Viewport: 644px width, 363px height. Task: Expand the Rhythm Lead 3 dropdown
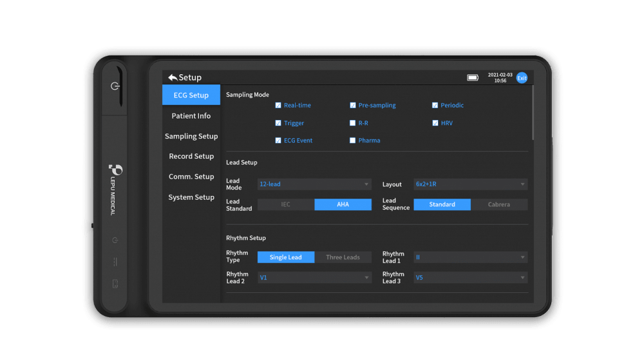[x=470, y=278]
